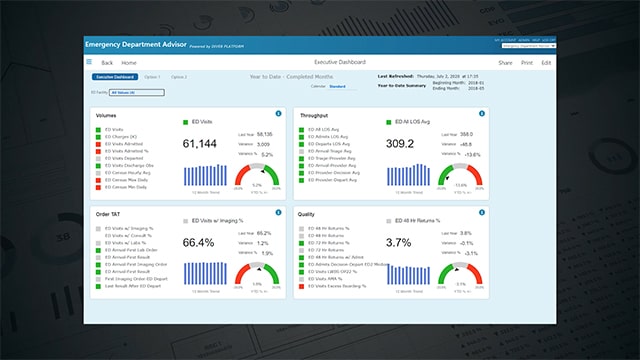Open the ED Facility All Values dropdown
640x360 pixels.
137,93
